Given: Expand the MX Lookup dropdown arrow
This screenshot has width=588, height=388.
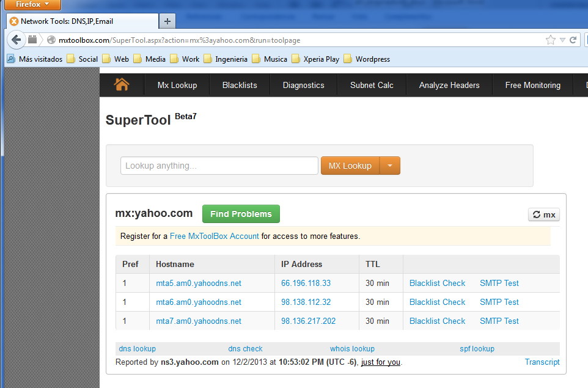Looking at the screenshot, I should click(390, 166).
